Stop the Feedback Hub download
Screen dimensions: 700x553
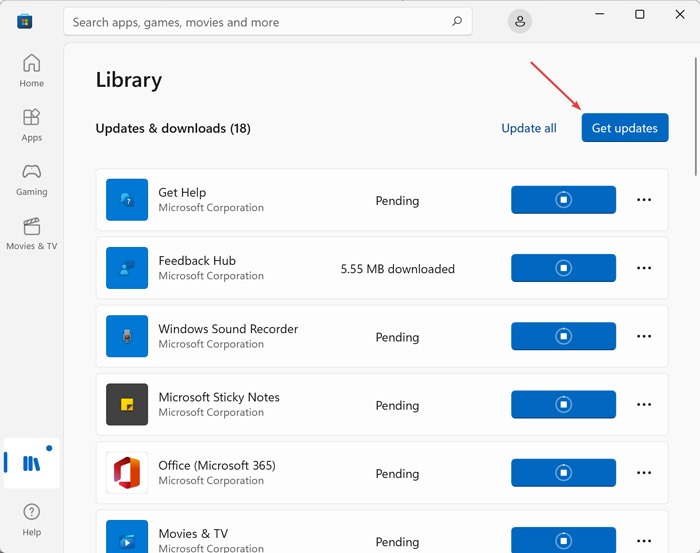pyautogui.click(x=563, y=268)
